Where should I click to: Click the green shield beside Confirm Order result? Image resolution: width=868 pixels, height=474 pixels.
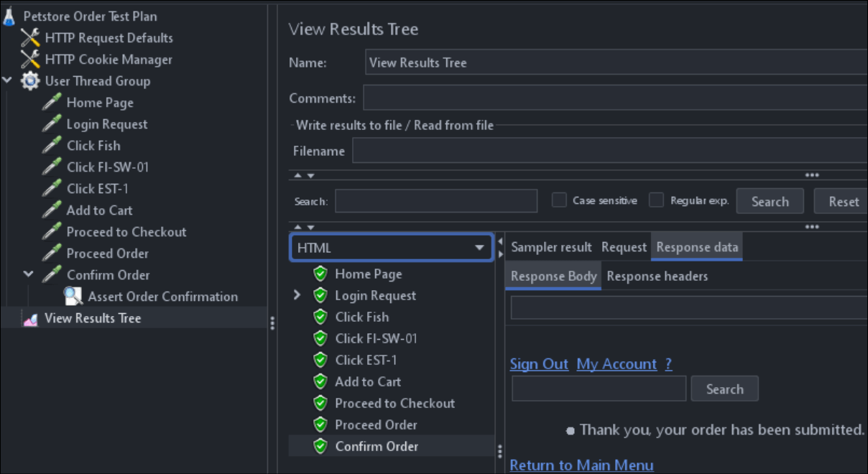pos(320,446)
